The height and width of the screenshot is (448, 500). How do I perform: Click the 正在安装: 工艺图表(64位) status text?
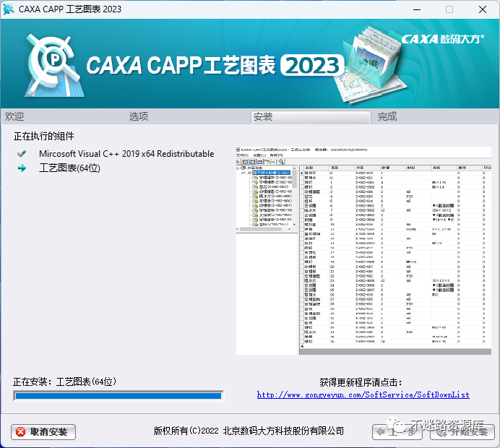click(x=65, y=382)
